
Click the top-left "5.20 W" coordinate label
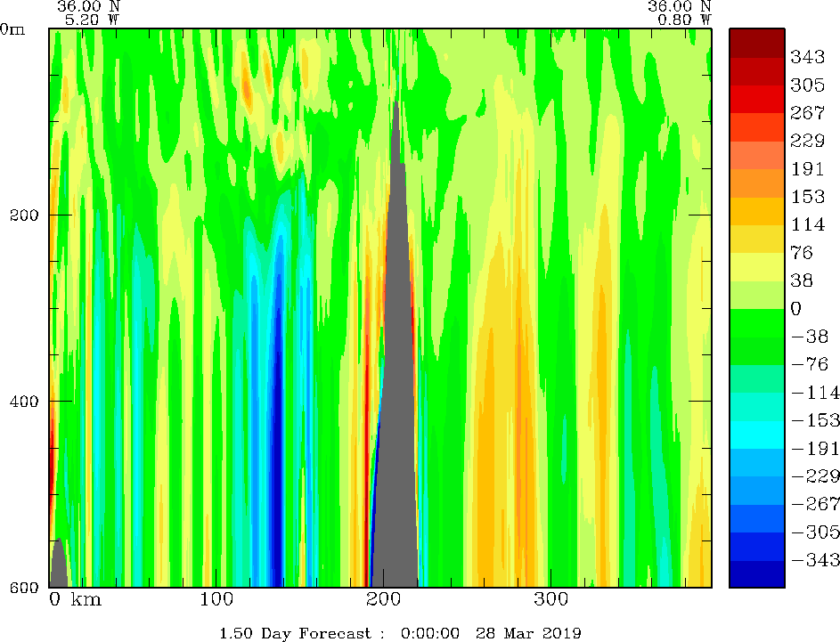point(88,18)
